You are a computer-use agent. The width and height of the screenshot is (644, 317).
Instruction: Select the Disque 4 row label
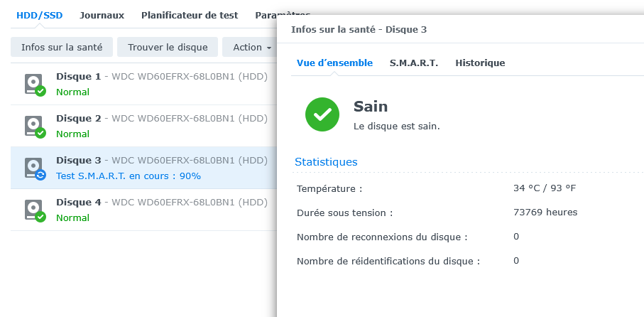click(x=78, y=202)
